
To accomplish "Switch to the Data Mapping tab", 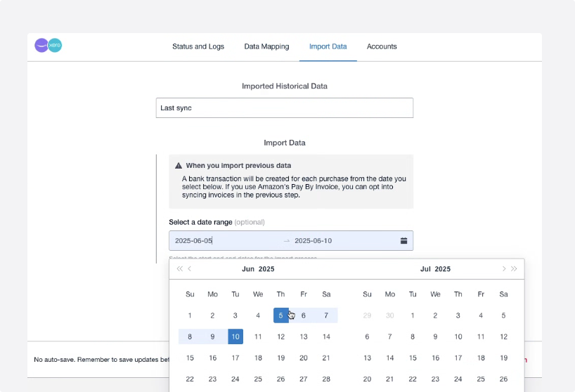I will point(266,46).
